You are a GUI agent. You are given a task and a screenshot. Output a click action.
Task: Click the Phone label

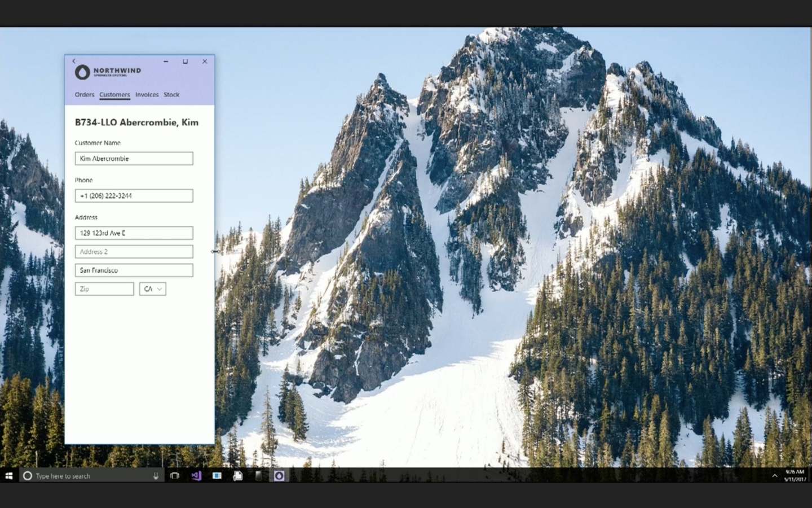tap(83, 180)
